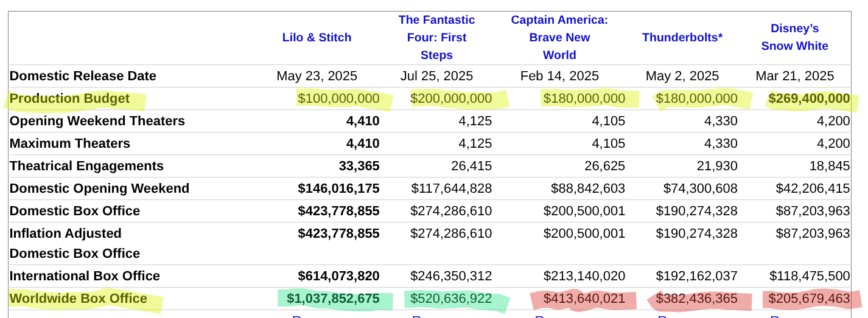The image size is (868, 318).
Task: Select the Domestic Release Date row label
Action: (83, 76)
